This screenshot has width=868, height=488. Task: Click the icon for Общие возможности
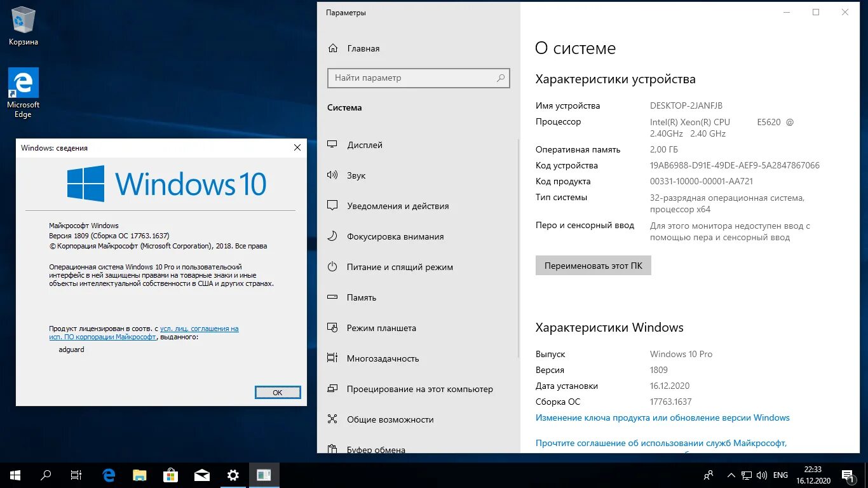click(332, 419)
